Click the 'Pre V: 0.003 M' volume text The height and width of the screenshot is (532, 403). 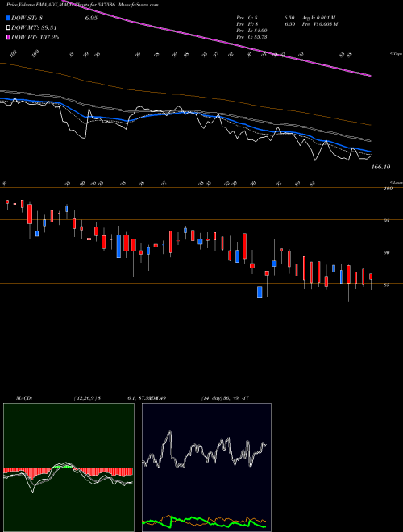[x=321, y=23]
